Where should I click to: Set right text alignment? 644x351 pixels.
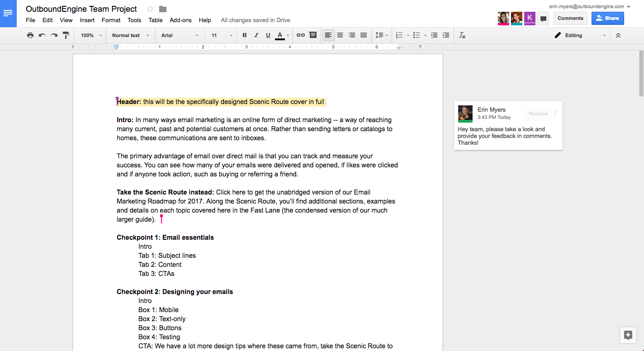click(x=352, y=35)
